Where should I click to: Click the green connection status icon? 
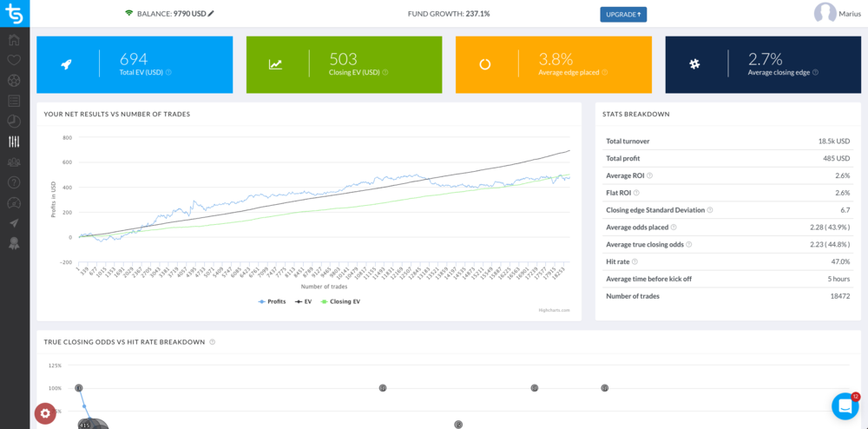(129, 13)
